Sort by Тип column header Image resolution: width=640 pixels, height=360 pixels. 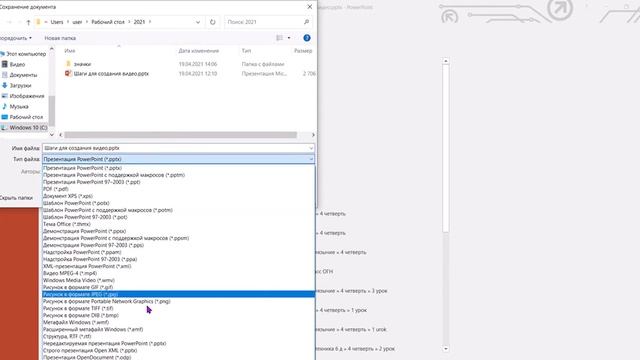pyautogui.click(x=246, y=51)
